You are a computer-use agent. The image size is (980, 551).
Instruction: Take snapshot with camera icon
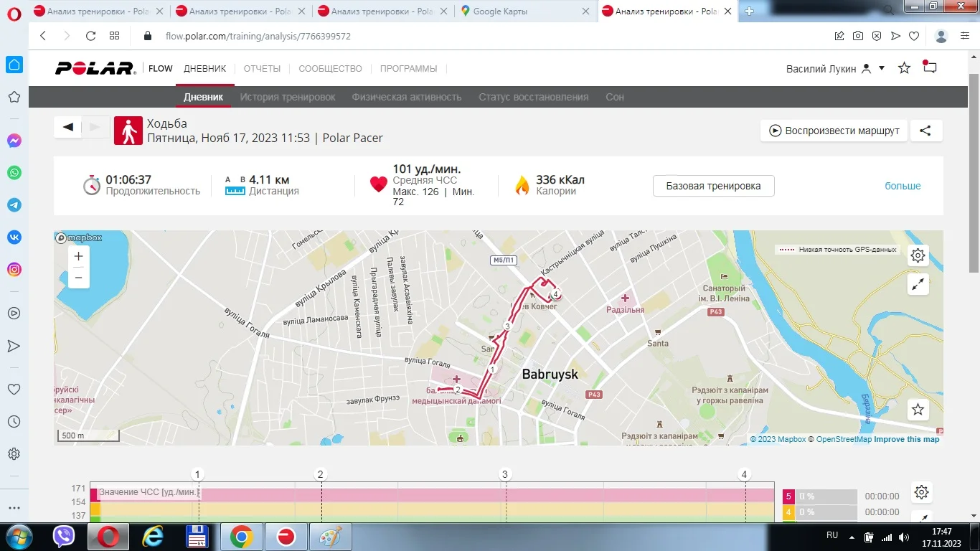[858, 36]
